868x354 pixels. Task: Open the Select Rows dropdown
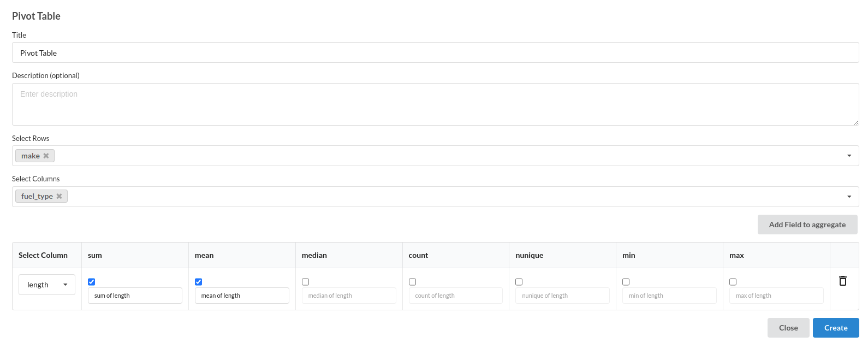[849, 155]
